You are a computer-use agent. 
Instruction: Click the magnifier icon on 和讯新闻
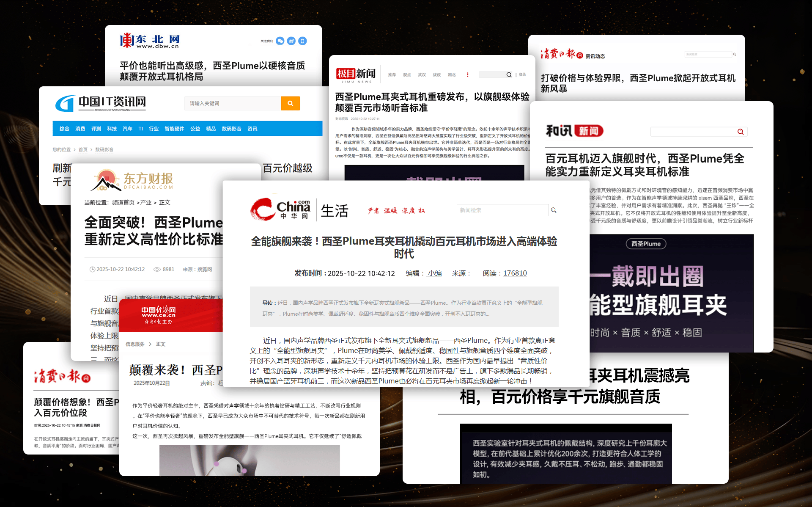tap(740, 132)
